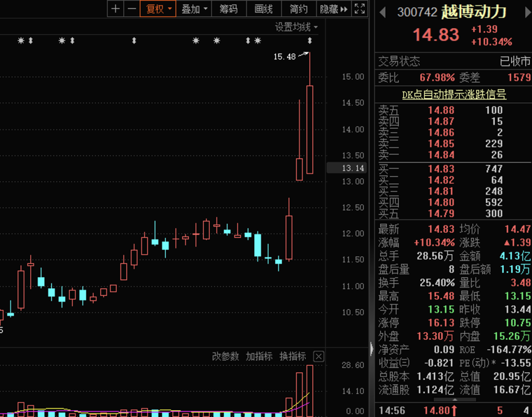532x417 pixels.
Task: Go to previous stock with left arrow
Action: tap(383, 12)
